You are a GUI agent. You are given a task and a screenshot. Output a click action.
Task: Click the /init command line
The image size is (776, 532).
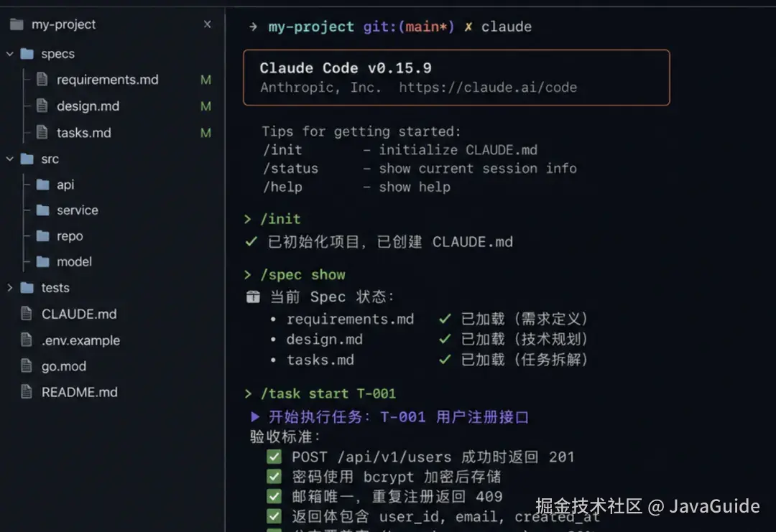[x=281, y=218]
